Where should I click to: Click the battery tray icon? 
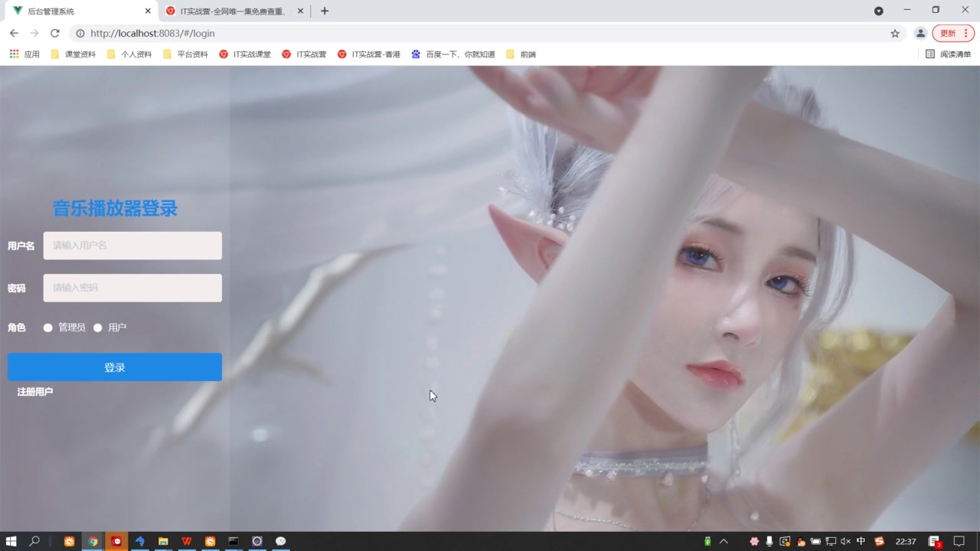(x=815, y=541)
